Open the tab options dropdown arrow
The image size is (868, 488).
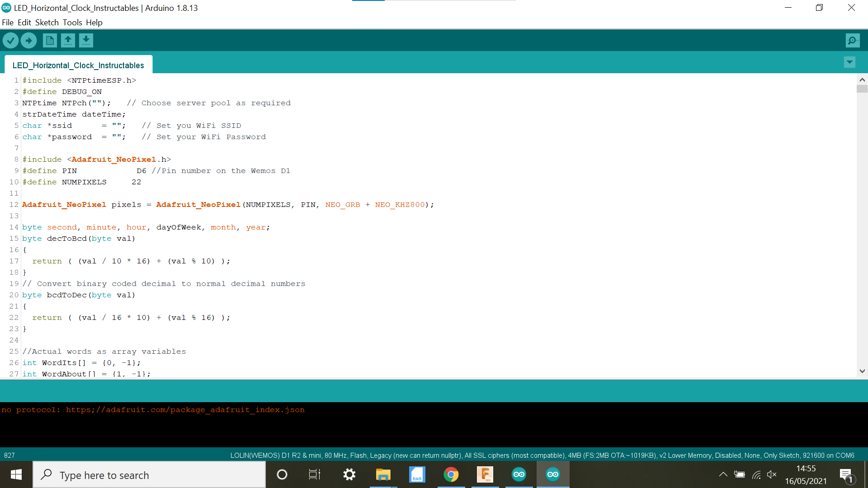tap(849, 62)
